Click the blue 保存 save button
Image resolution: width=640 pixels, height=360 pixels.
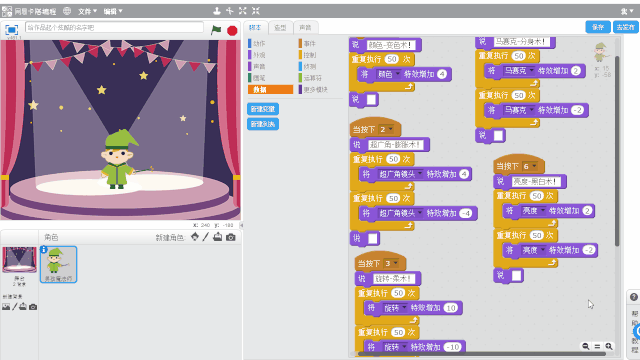tap(598, 27)
